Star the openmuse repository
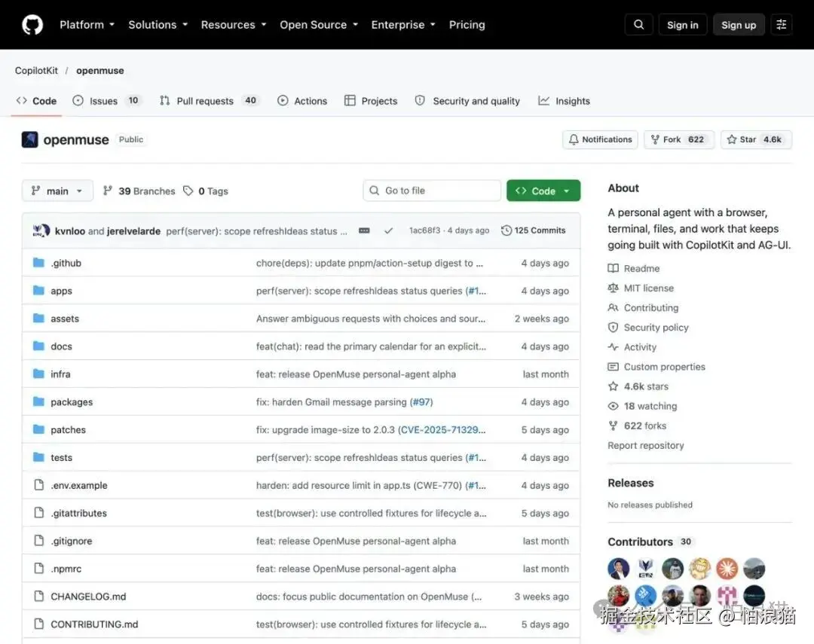 756,139
